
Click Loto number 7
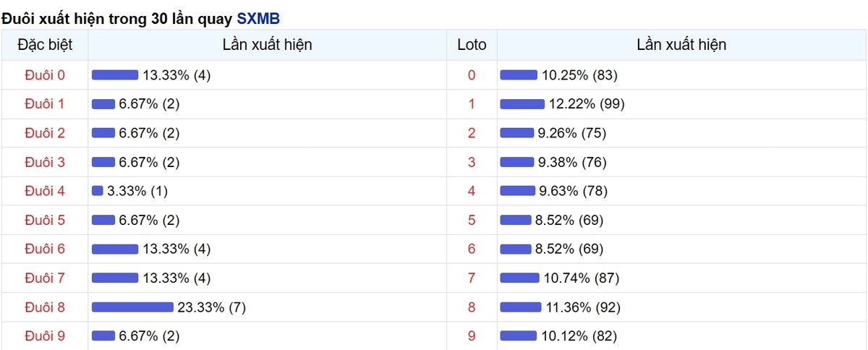pos(472,278)
